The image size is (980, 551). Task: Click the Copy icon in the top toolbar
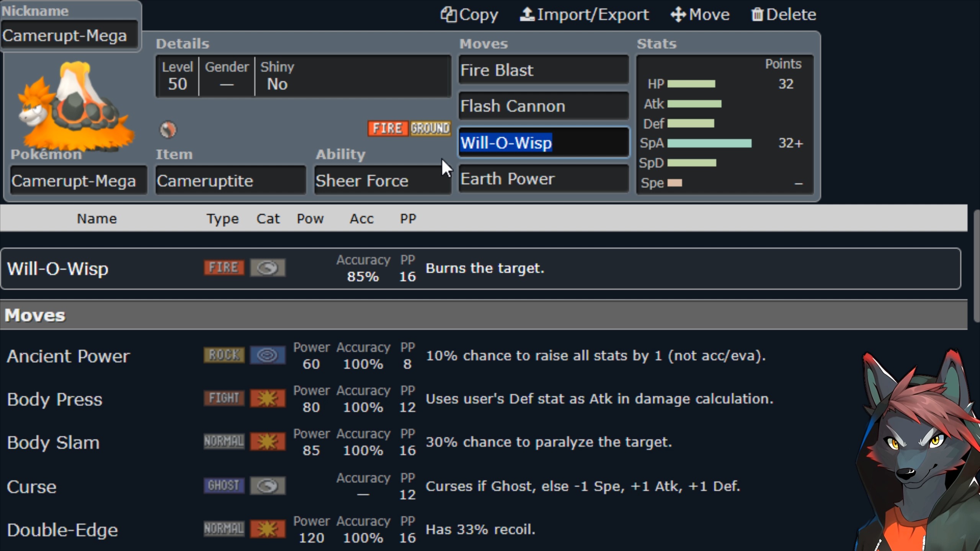click(448, 15)
